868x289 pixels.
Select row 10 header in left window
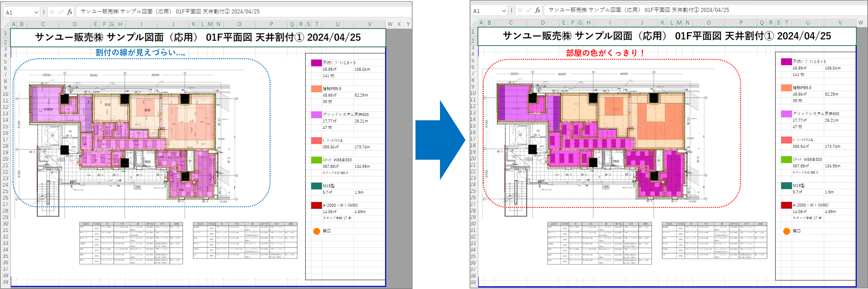point(6,94)
